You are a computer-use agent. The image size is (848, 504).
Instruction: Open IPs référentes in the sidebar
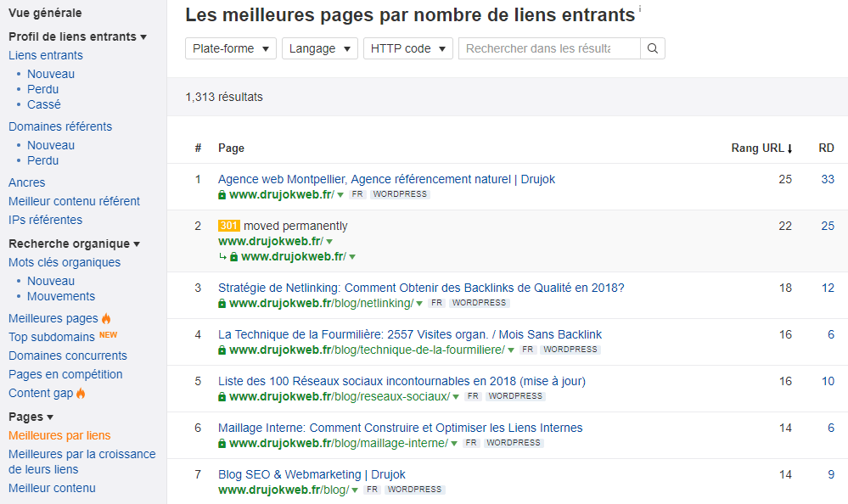coord(46,220)
